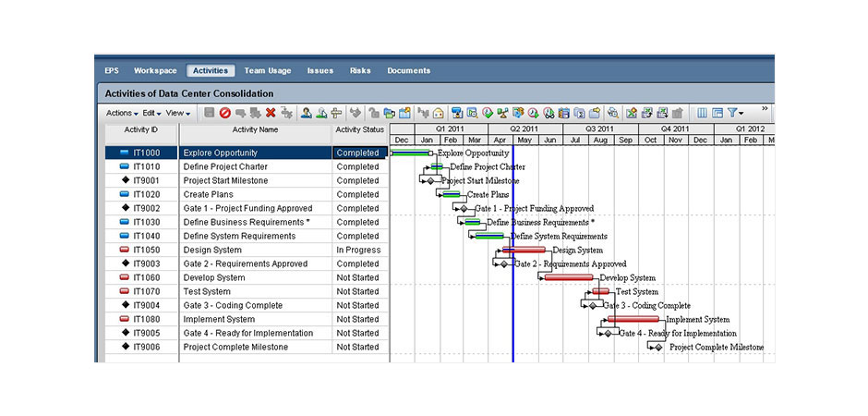Expand the toolbar overflow chevron
The height and width of the screenshot is (416, 868).
(764, 108)
